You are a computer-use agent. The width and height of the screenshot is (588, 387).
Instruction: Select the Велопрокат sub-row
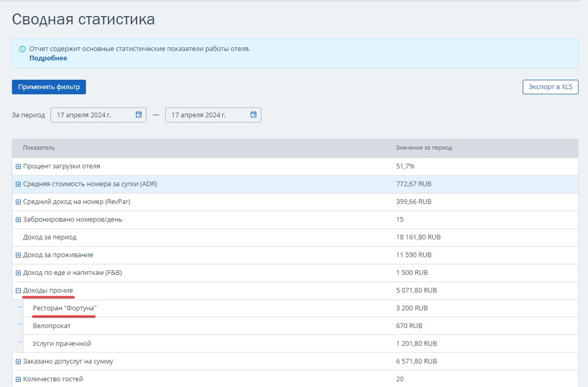coord(300,326)
